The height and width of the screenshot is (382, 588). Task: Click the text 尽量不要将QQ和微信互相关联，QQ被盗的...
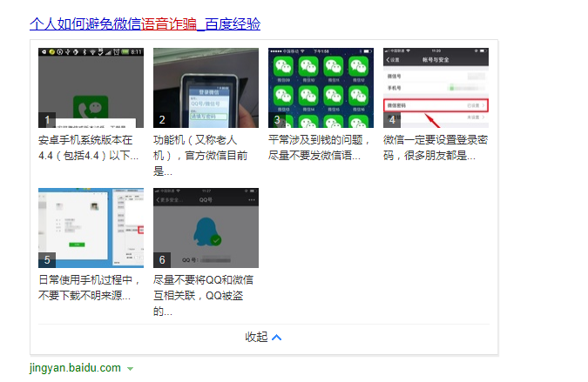[x=203, y=296]
